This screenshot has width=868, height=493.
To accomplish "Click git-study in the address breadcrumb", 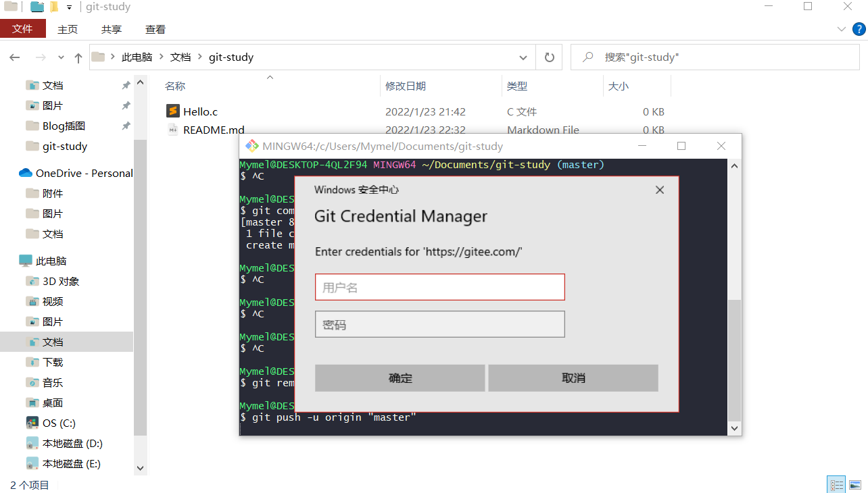I will (231, 57).
